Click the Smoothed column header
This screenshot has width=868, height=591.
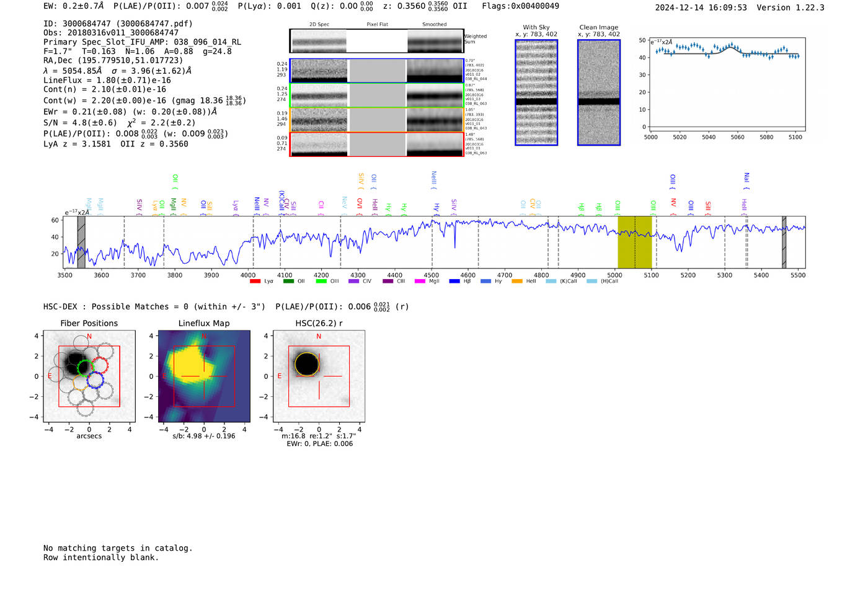pyautogui.click(x=435, y=25)
